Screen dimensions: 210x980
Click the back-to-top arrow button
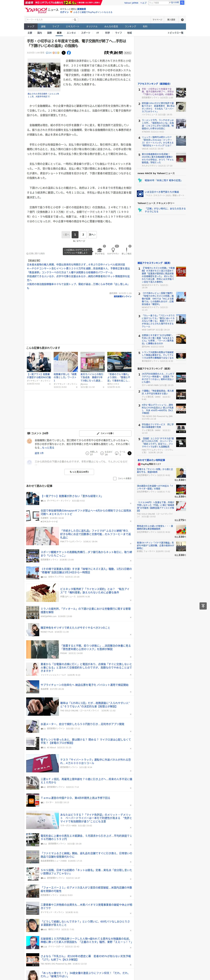203,606
